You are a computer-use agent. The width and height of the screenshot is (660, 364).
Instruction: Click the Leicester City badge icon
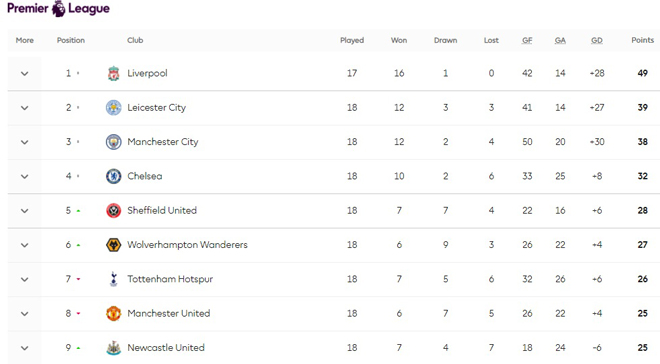(113, 108)
